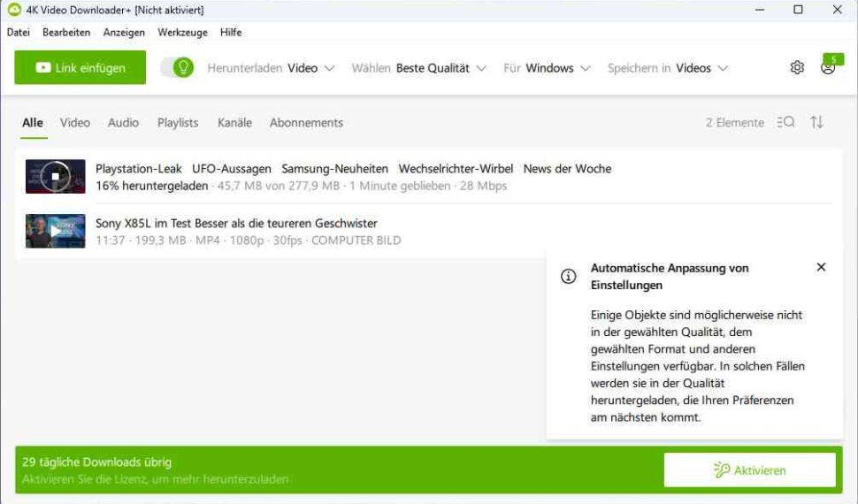Switch to the Abonnements tab
This screenshot has width=858, height=504.
306,123
